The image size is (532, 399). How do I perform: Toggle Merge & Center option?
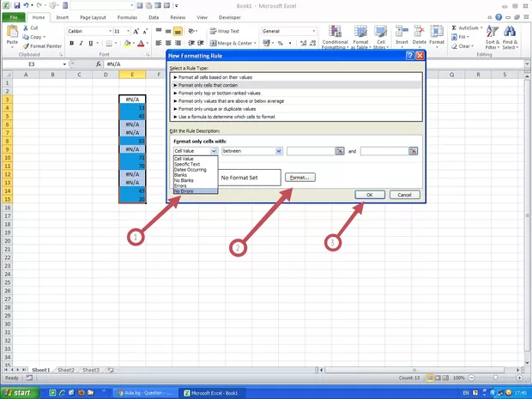[230, 43]
